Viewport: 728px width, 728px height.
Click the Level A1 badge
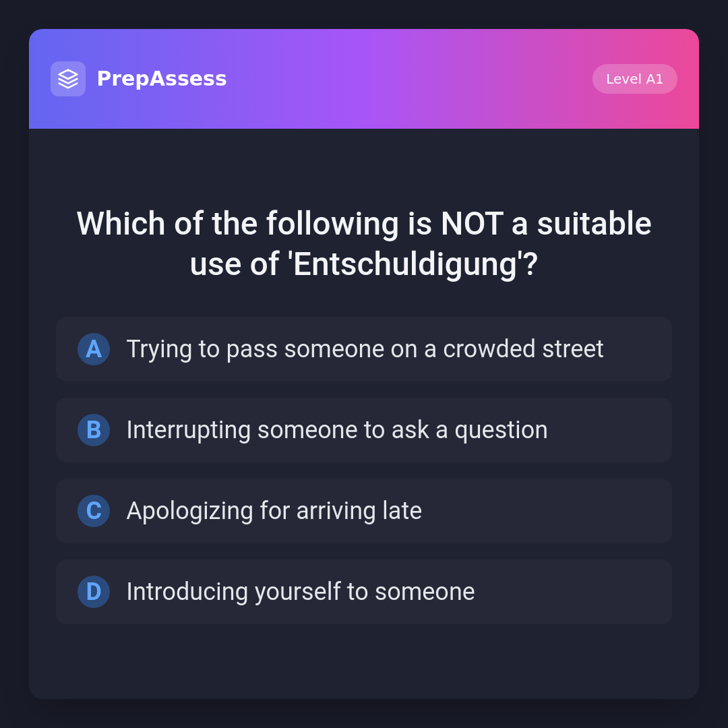[x=634, y=79]
